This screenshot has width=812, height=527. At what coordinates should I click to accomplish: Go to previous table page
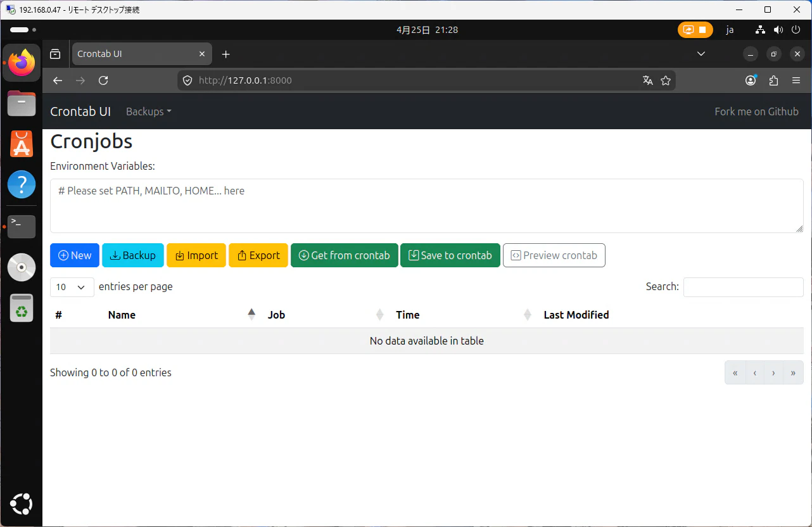(x=755, y=372)
